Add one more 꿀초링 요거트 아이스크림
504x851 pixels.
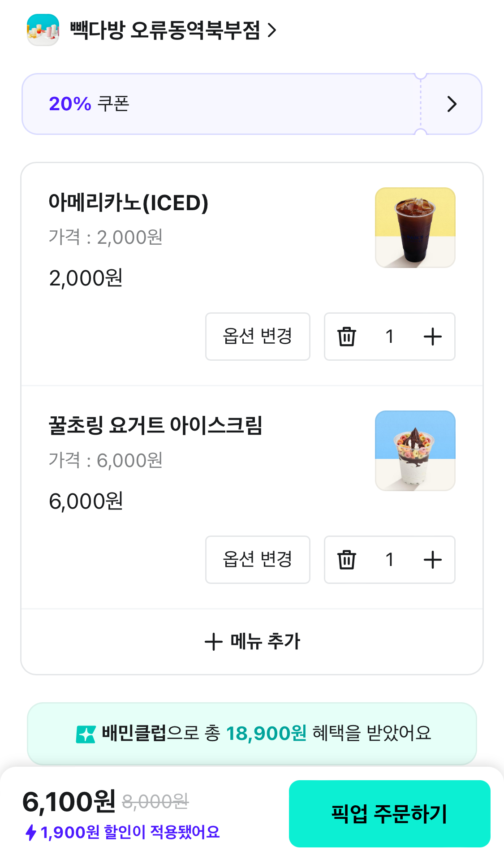tap(432, 560)
